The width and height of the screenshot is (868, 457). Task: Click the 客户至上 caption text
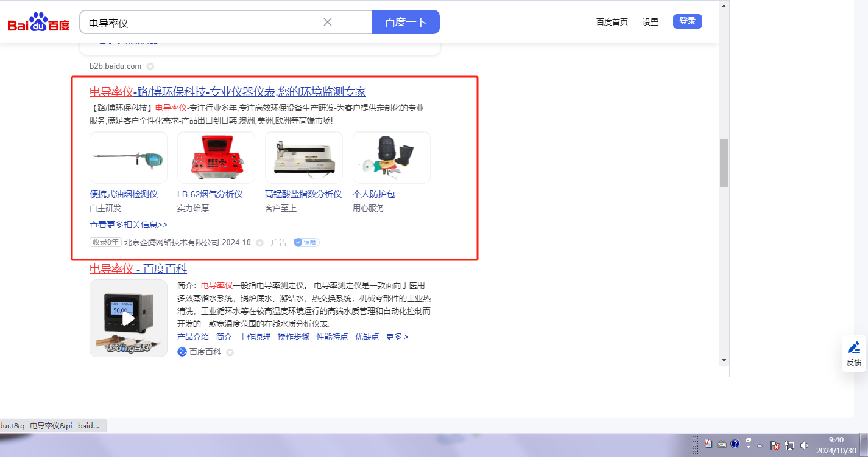click(x=281, y=208)
